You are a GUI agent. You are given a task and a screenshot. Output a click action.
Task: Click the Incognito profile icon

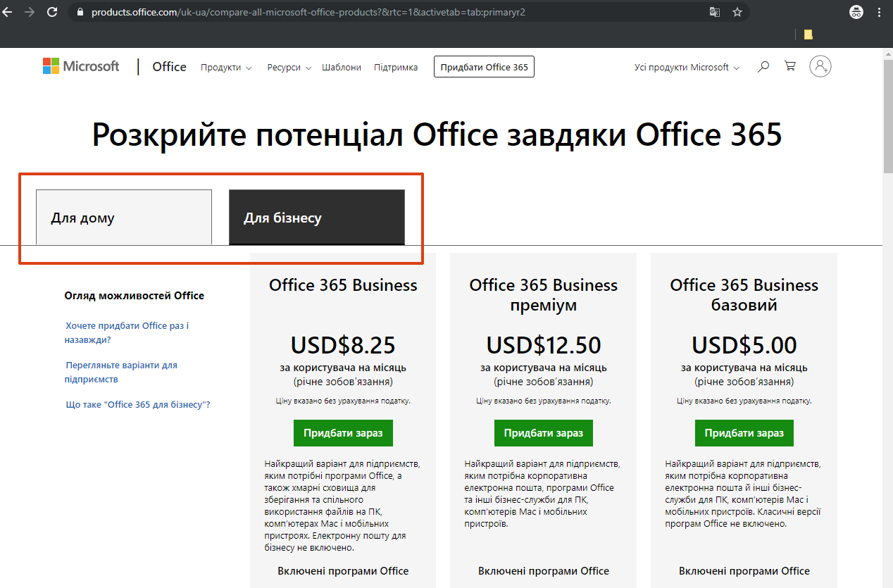click(856, 12)
